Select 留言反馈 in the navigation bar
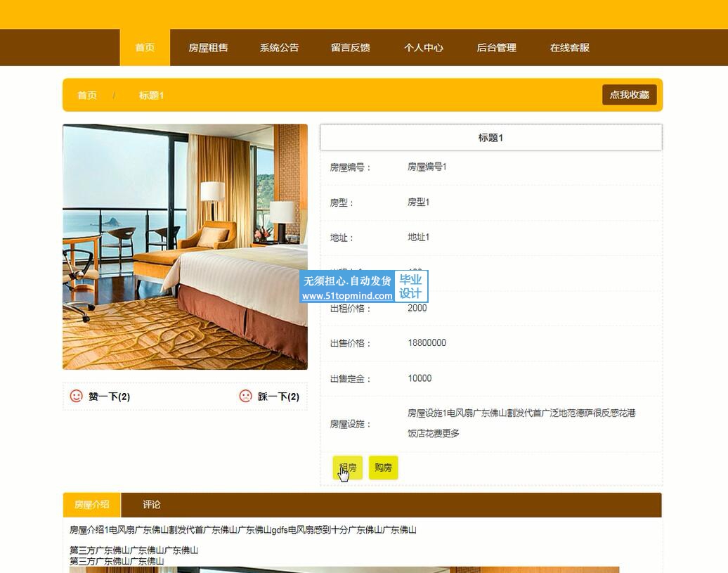 pos(351,47)
